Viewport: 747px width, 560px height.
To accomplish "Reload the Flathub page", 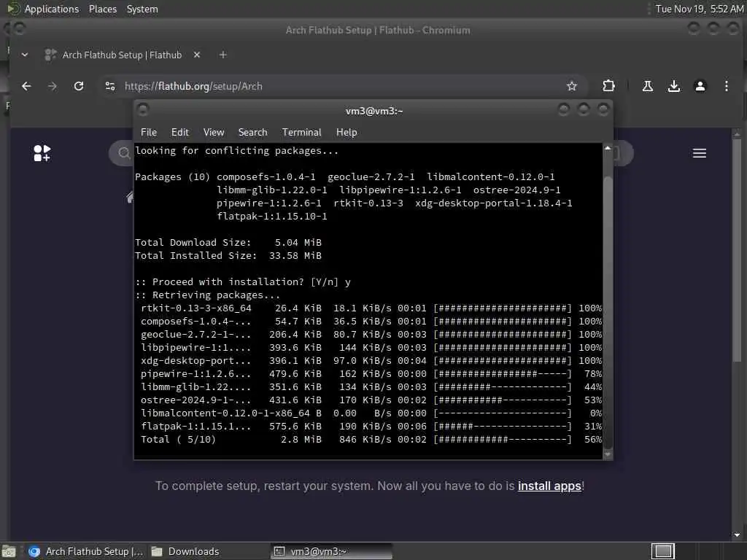I will 79,86.
